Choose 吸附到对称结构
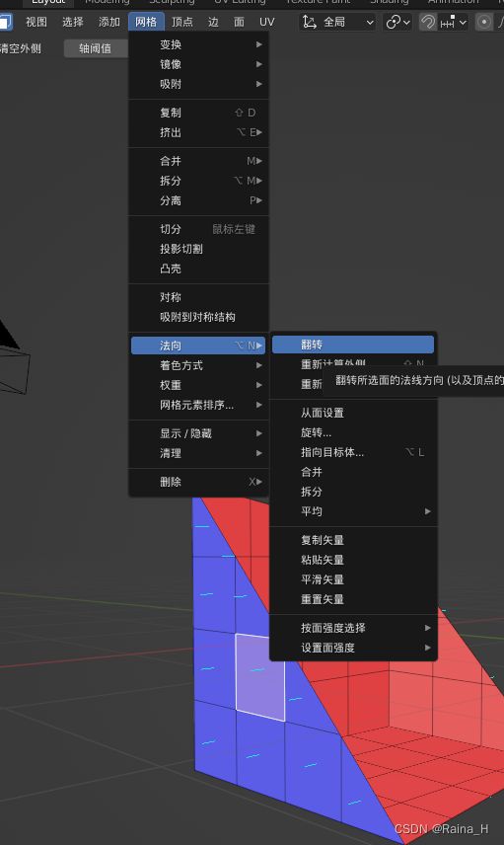The image size is (504, 845). (198, 317)
